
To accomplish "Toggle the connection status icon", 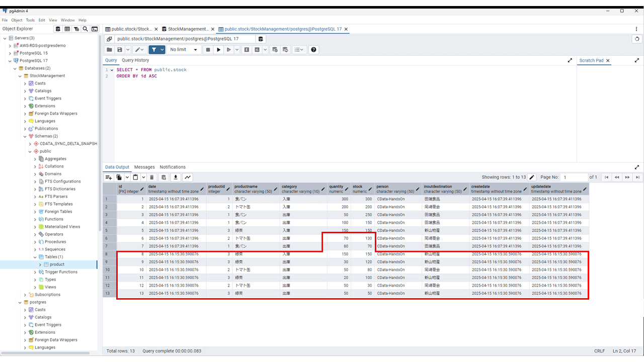I will pyautogui.click(x=109, y=39).
